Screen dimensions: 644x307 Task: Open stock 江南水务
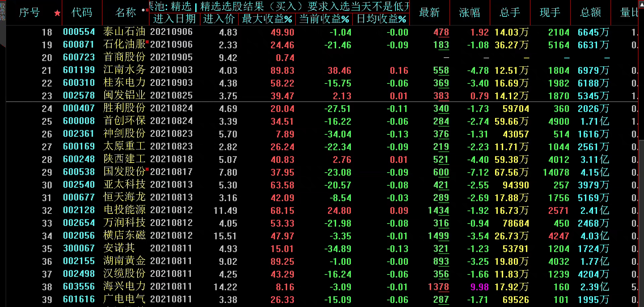(124, 70)
